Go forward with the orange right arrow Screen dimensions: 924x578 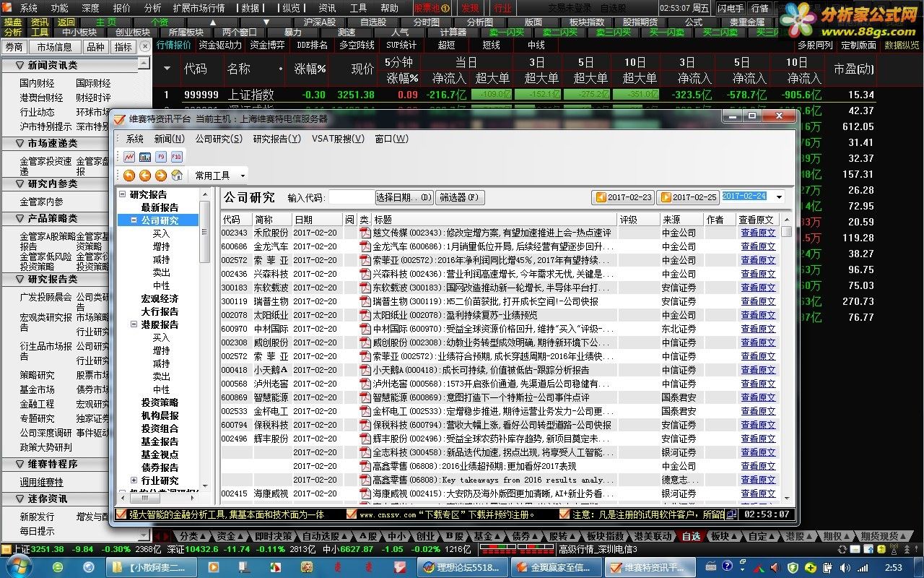(161, 176)
